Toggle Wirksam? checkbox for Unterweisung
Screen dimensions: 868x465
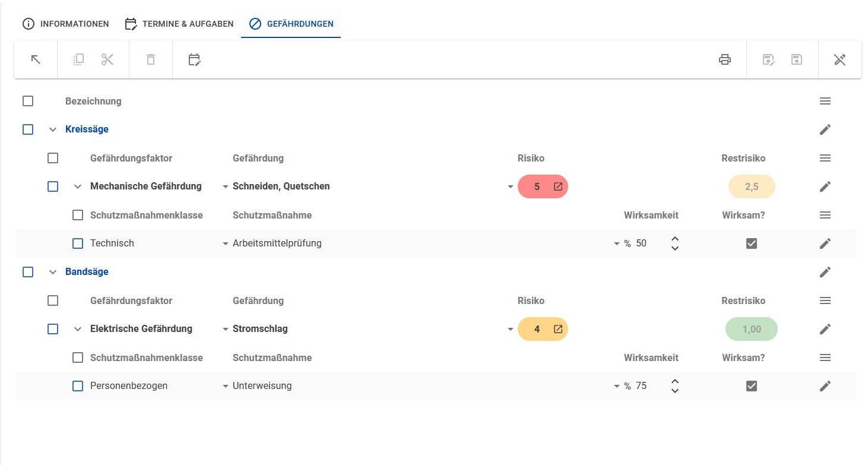pos(752,386)
